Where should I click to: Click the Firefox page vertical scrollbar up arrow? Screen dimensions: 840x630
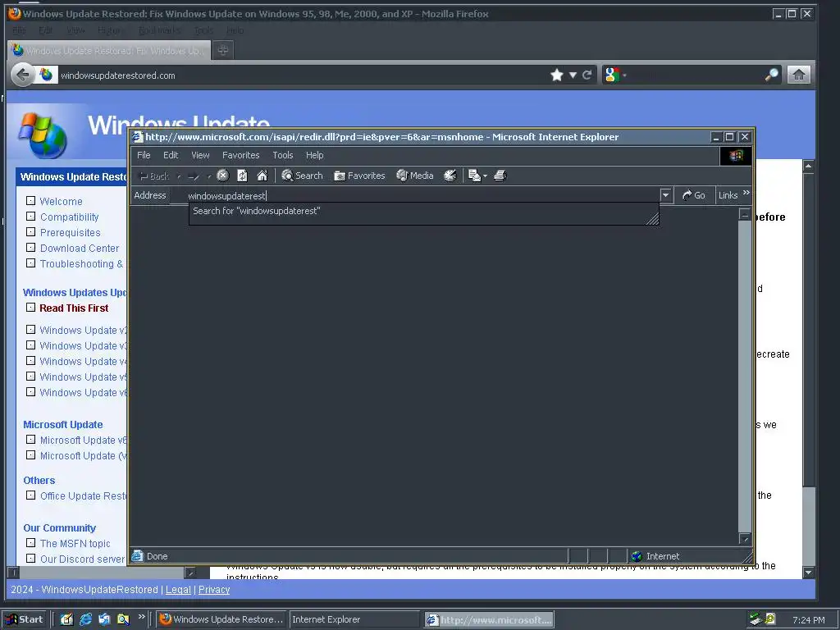click(x=808, y=166)
